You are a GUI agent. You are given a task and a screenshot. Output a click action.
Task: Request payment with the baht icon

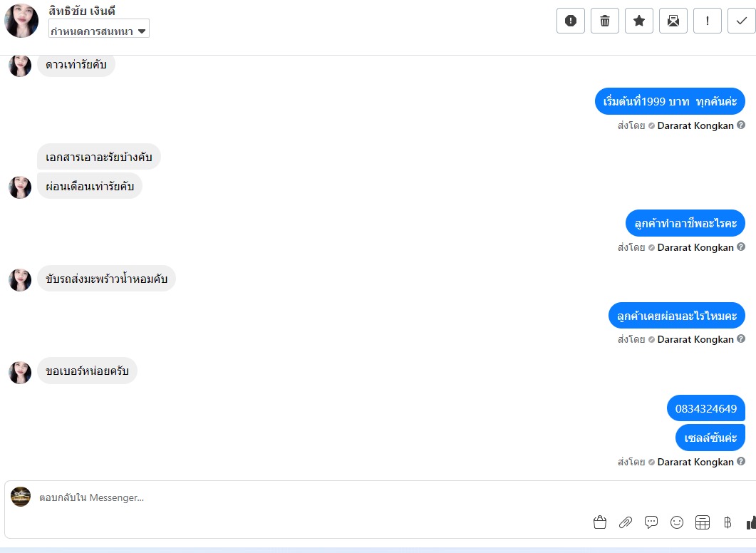point(727,522)
